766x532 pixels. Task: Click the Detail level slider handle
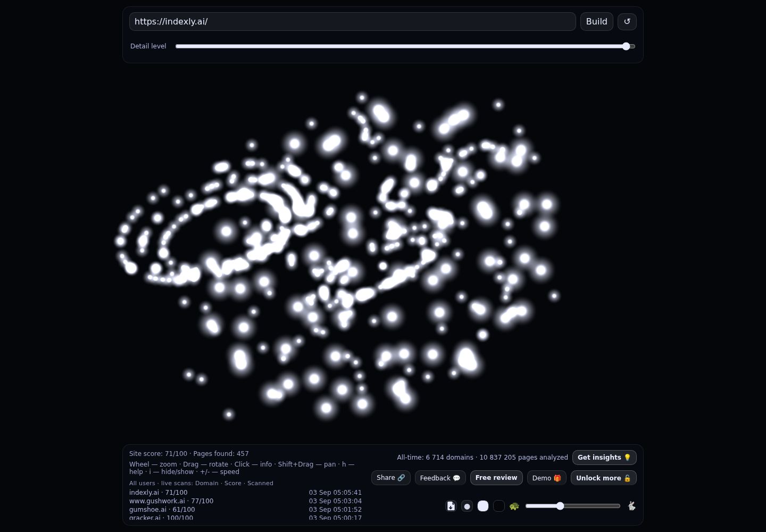[626, 46]
